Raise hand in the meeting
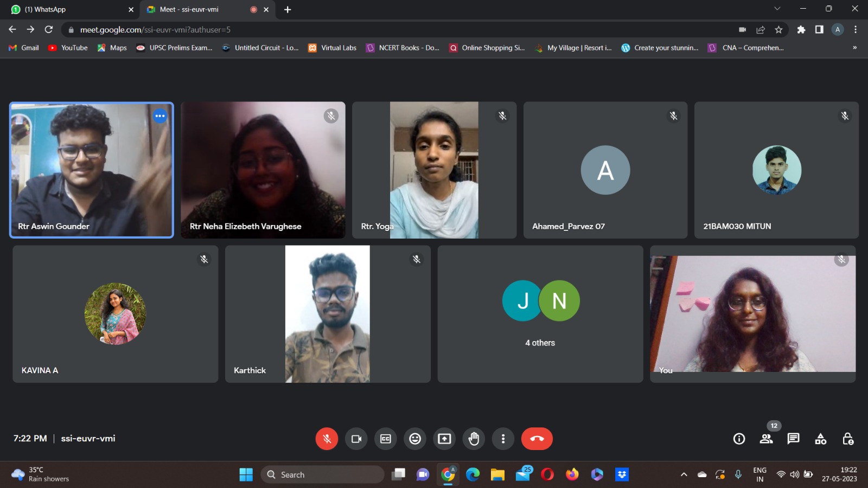 474,439
